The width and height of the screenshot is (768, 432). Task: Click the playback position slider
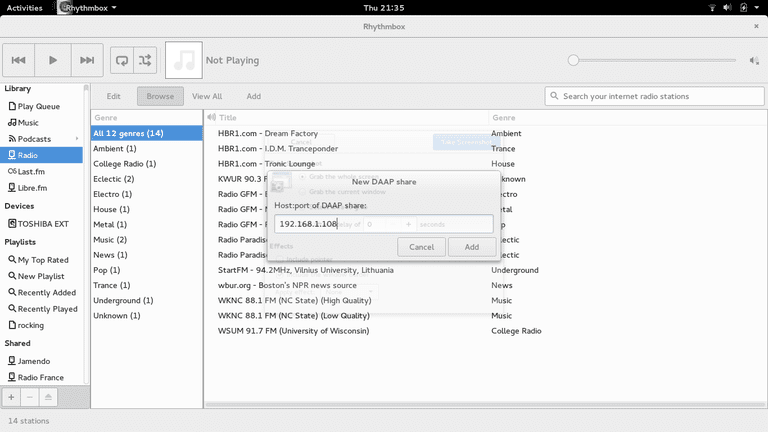[x=652, y=60]
